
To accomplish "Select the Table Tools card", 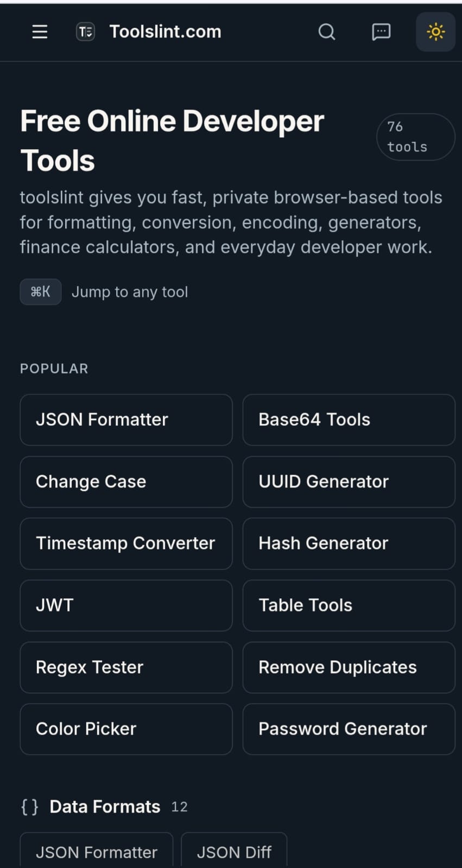I will click(349, 605).
